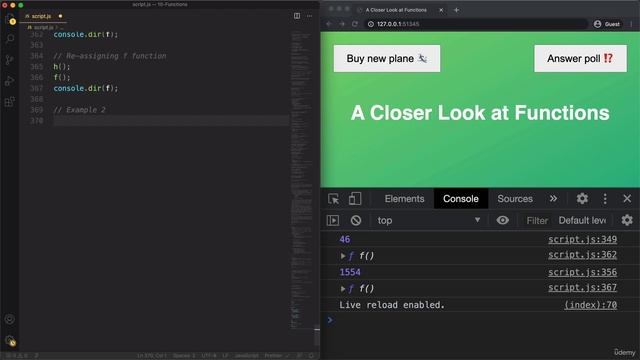The height and width of the screenshot is (360, 640).
Task: Open the Extensions view
Action: pos(10,101)
